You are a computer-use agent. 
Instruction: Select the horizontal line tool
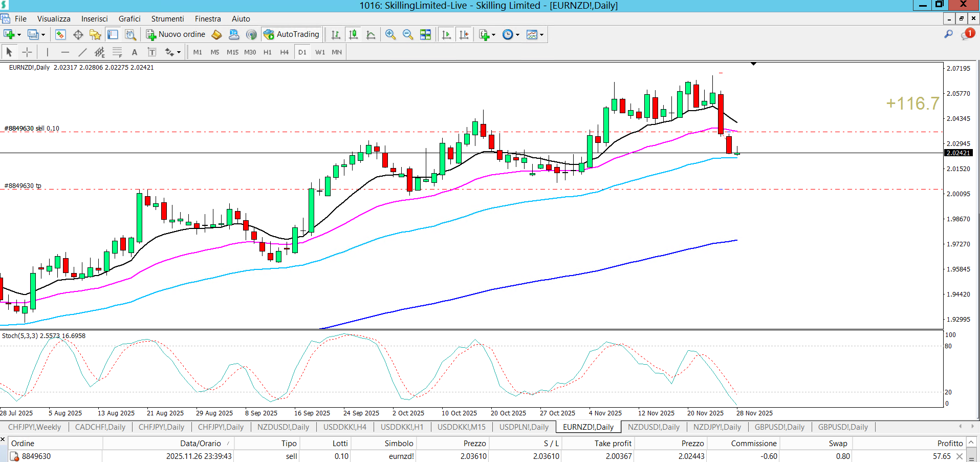coord(65,52)
